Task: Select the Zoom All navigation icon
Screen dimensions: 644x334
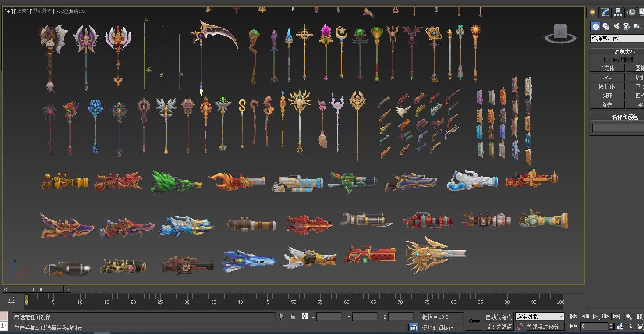Action: coord(640,316)
